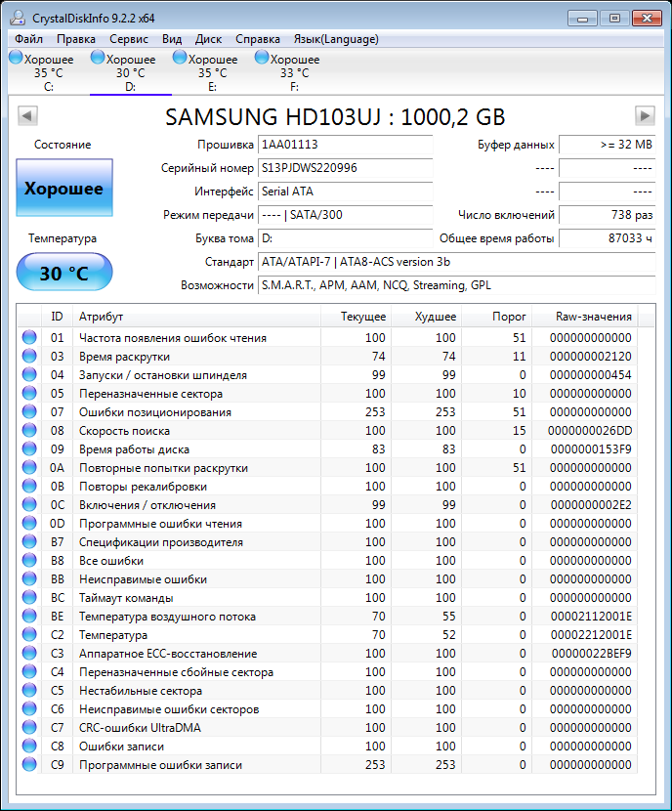Select the Запуски / остановки шпинделя row
This screenshot has width=672, height=811.
tap(326, 375)
